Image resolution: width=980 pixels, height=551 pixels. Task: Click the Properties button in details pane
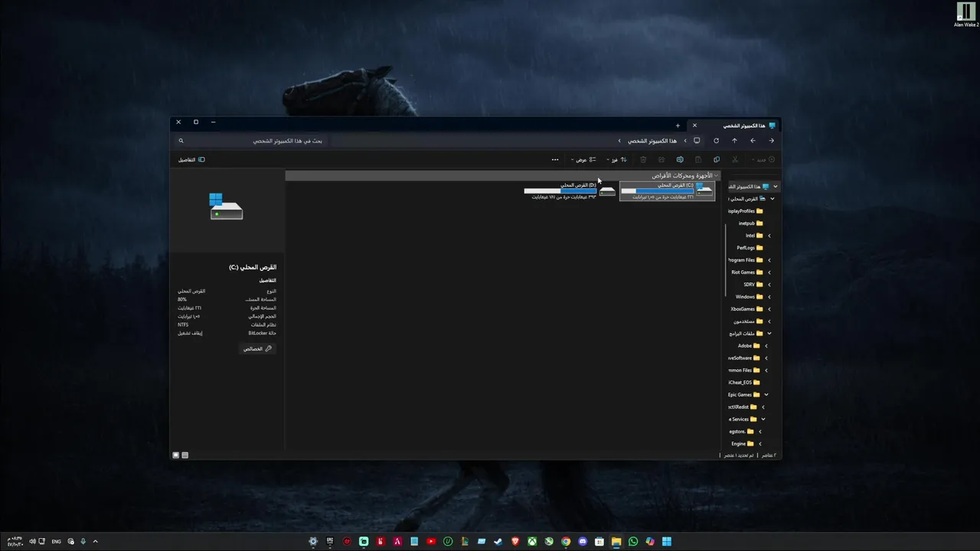point(257,349)
